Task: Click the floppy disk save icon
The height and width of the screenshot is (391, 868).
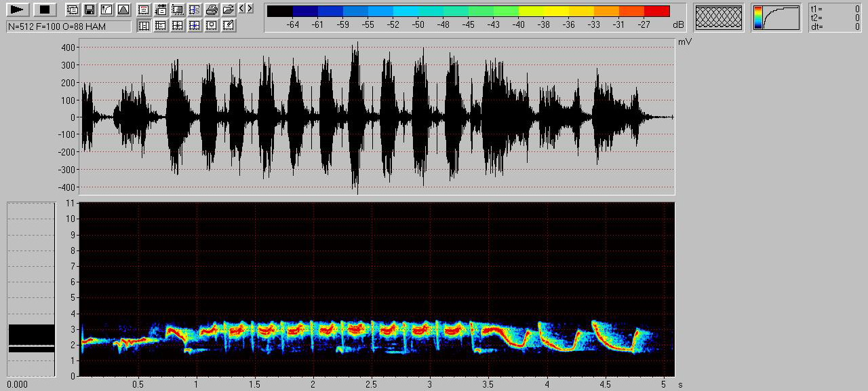Action: (89, 10)
